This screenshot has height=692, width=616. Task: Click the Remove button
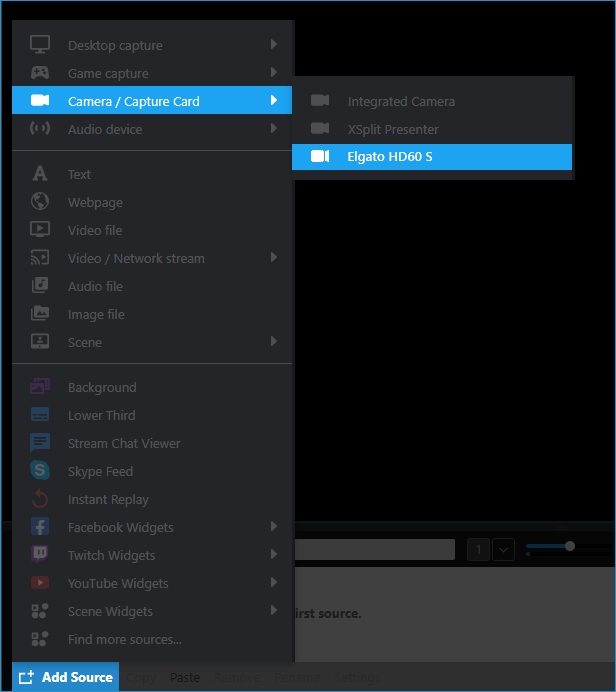coord(237,677)
